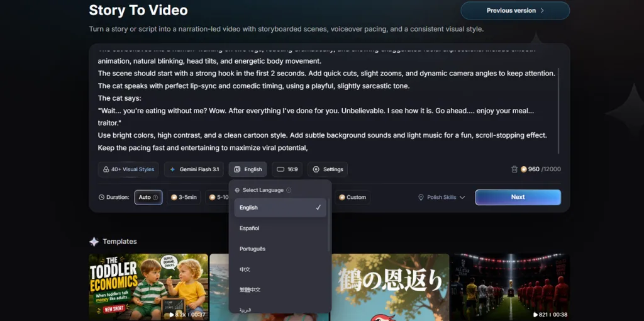
Task: Choose the Custom duration option
Action: click(352, 197)
